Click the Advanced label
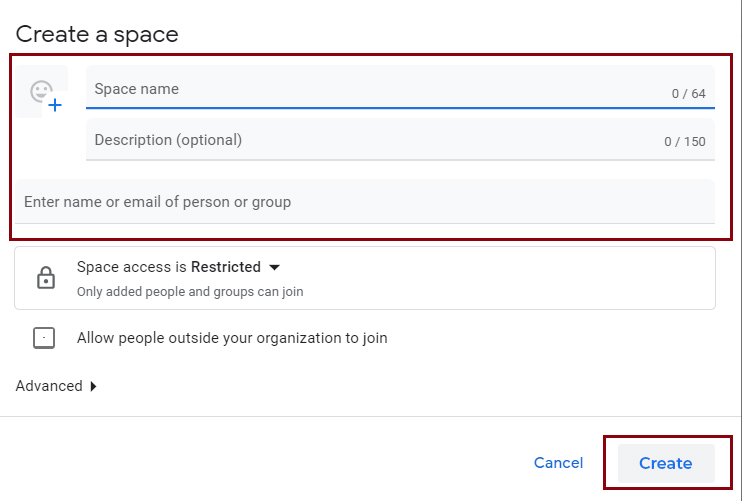 coord(49,386)
